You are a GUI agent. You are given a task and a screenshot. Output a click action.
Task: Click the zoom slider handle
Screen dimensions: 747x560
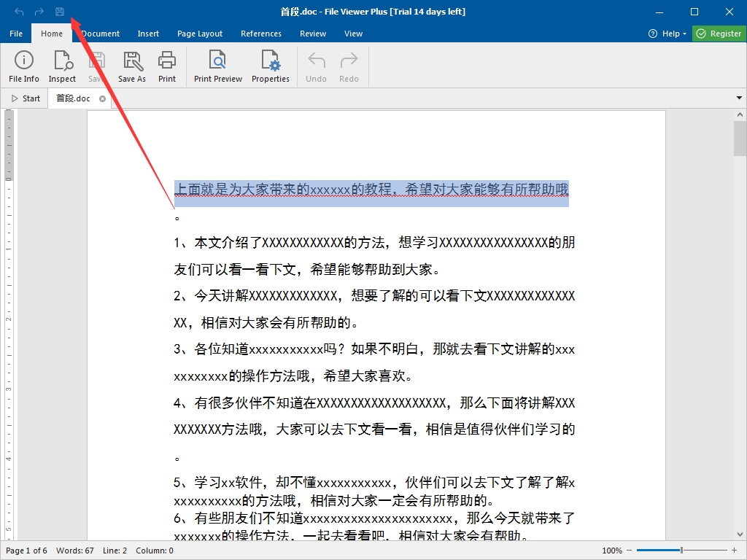coord(681,551)
